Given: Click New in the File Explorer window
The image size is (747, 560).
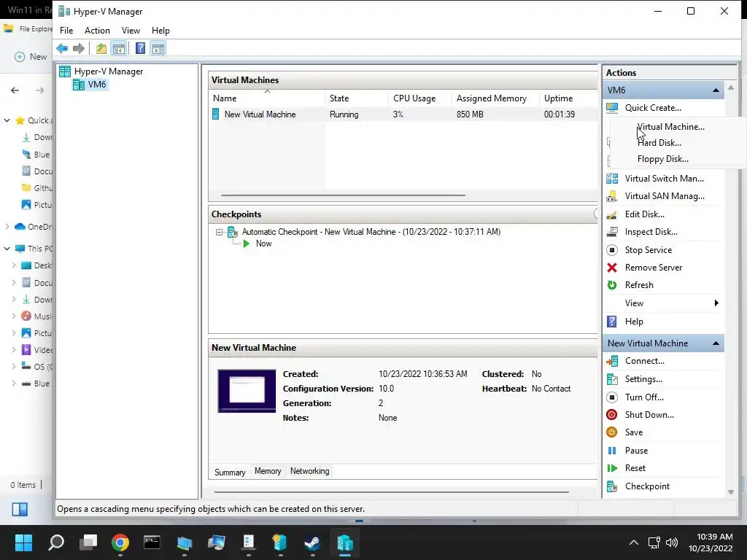Looking at the screenshot, I should point(31,57).
